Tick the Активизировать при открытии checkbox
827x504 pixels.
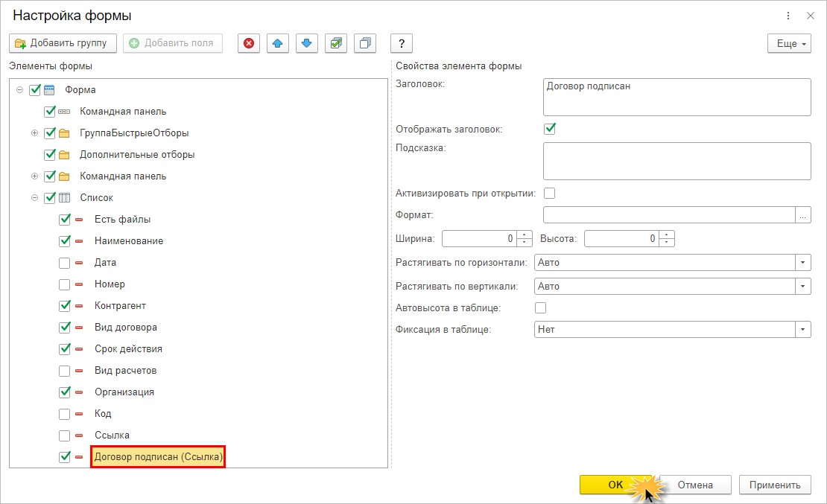click(x=550, y=194)
